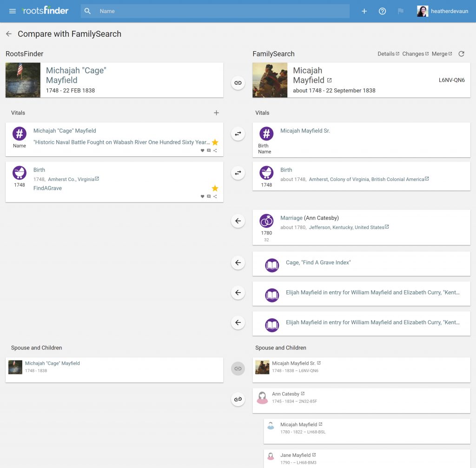Open Ann Catesby person card
Image resolution: width=476 pixels, height=468 pixels.
(x=362, y=401)
